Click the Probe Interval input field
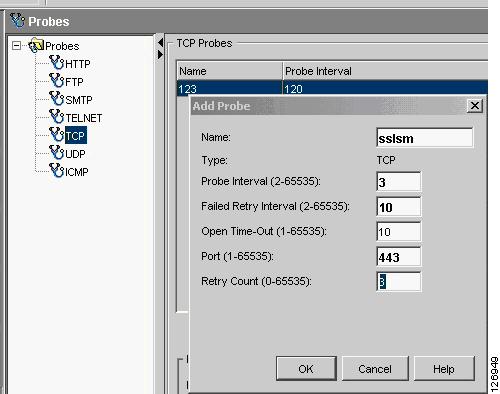The image size is (500, 394). click(399, 182)
